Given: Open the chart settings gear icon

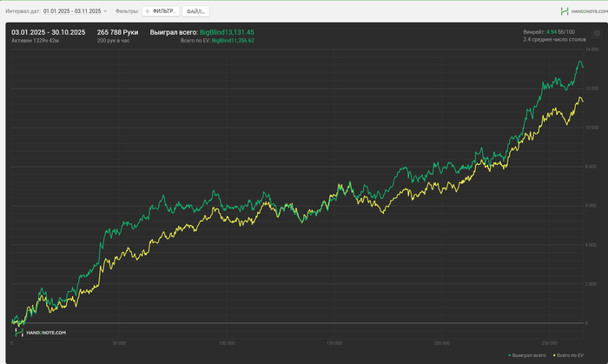Looking at the screenshot, I should tap(597, 33).
